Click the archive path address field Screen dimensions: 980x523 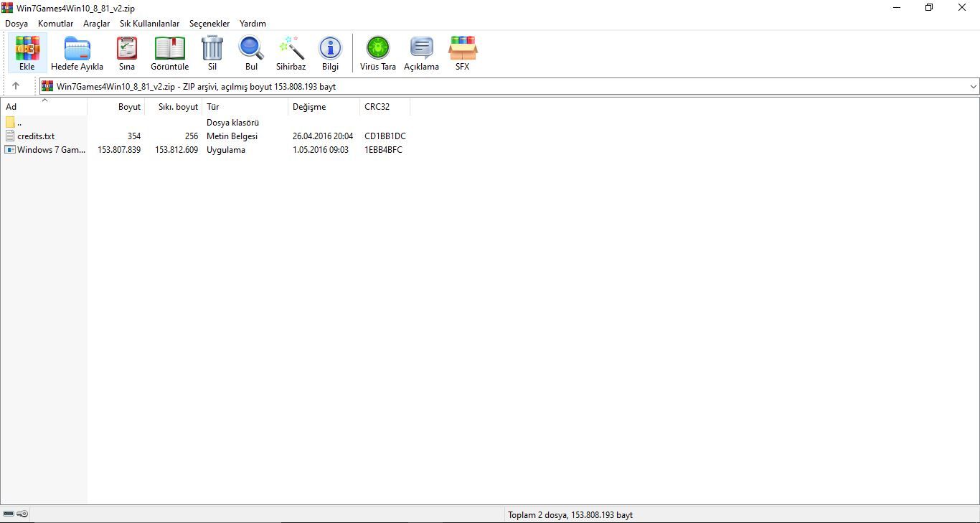509,86
